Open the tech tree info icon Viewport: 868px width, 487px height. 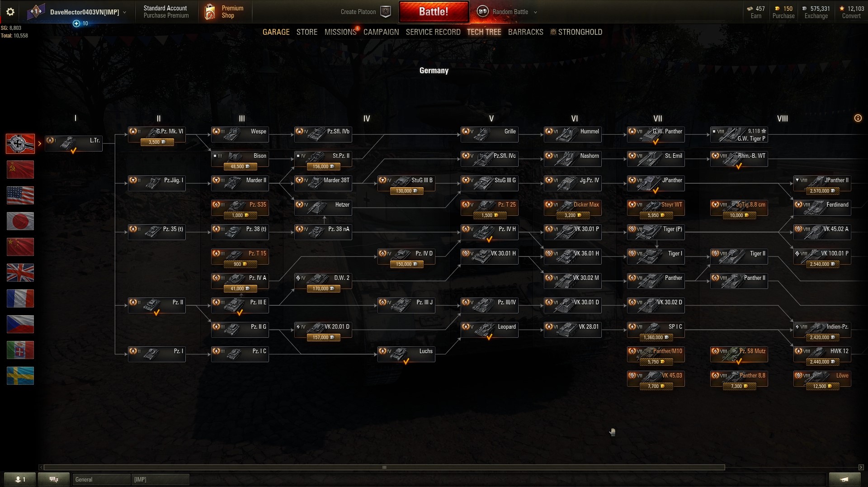[x=858, y=118]
